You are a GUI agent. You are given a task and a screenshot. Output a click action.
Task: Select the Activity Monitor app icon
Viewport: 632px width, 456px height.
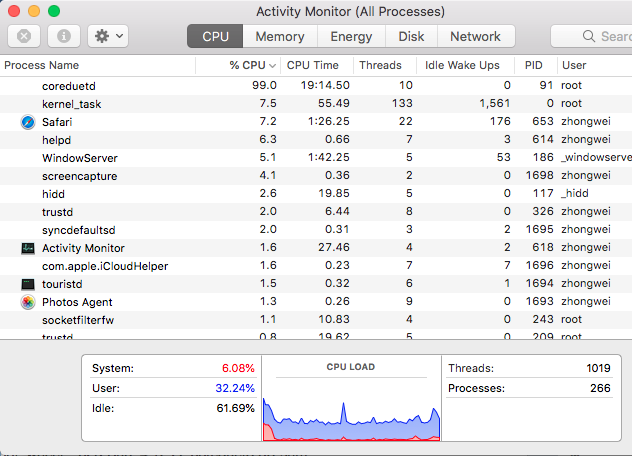[x=28, y=248]
